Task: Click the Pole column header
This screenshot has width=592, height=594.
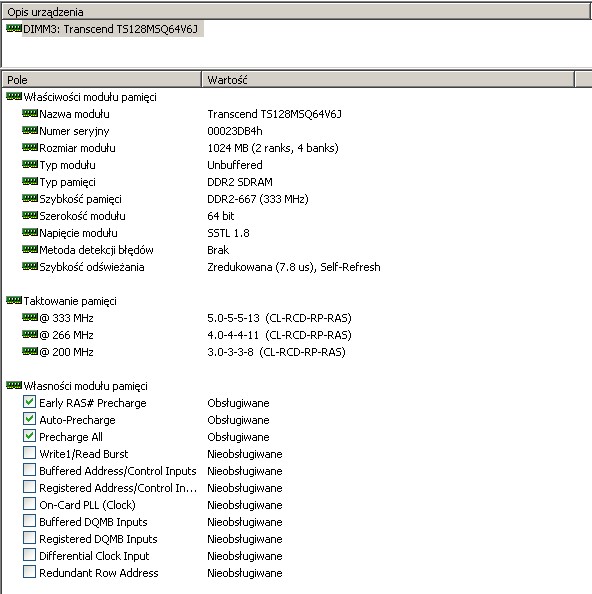Action: pos(102,80)
